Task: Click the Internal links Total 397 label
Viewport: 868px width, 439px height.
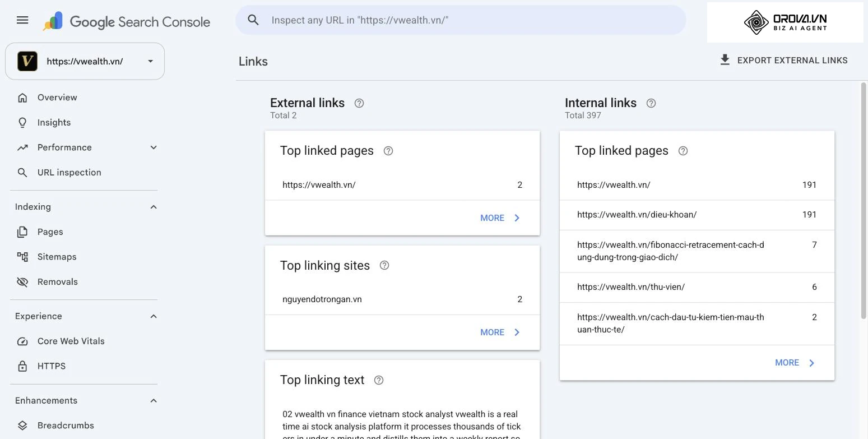Action: pyautogui.click(x=583, y=115)
